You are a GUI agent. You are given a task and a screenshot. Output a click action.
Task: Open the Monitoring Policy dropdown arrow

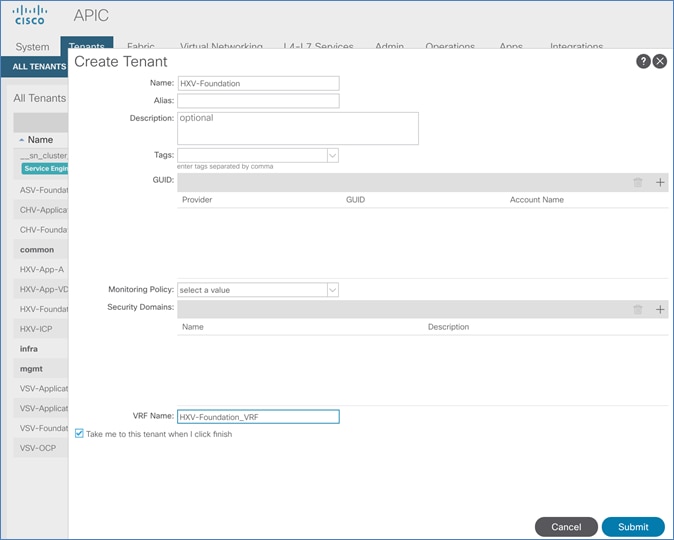(x=333, y=290)
